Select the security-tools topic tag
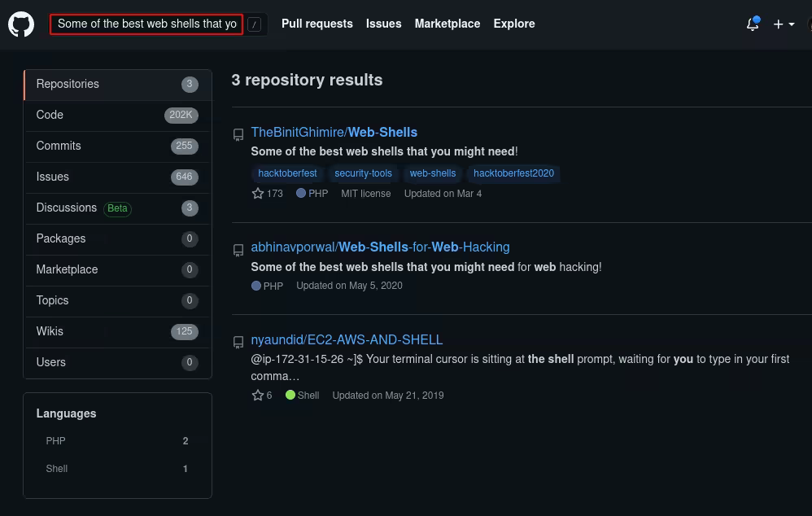The height and width of the screenshot is (516, 812). click(363, 173)
